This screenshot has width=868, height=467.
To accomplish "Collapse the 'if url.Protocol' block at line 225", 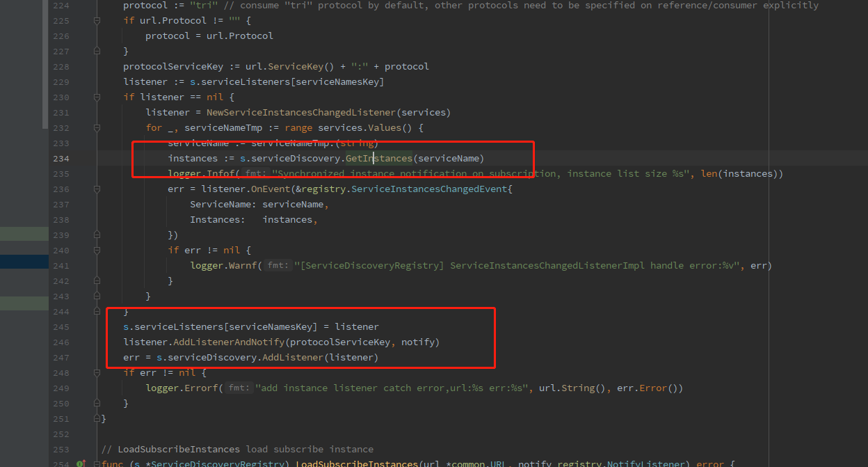I will click(x=97, y=21).
